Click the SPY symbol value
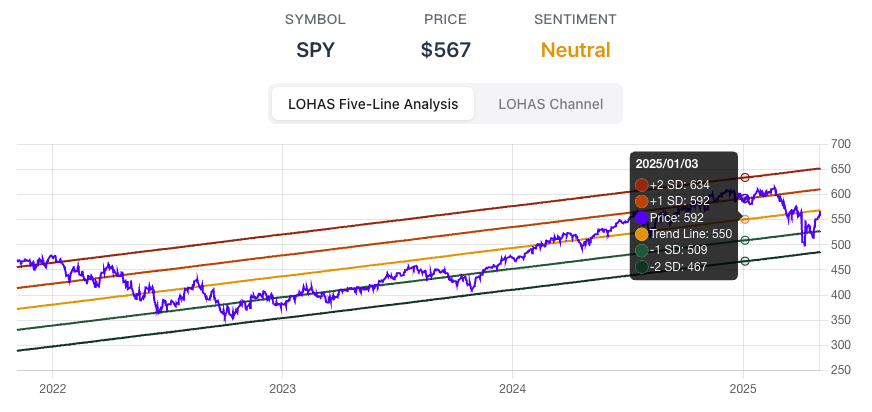This screenshot has height=412, width=872. (x=315, y=50)
